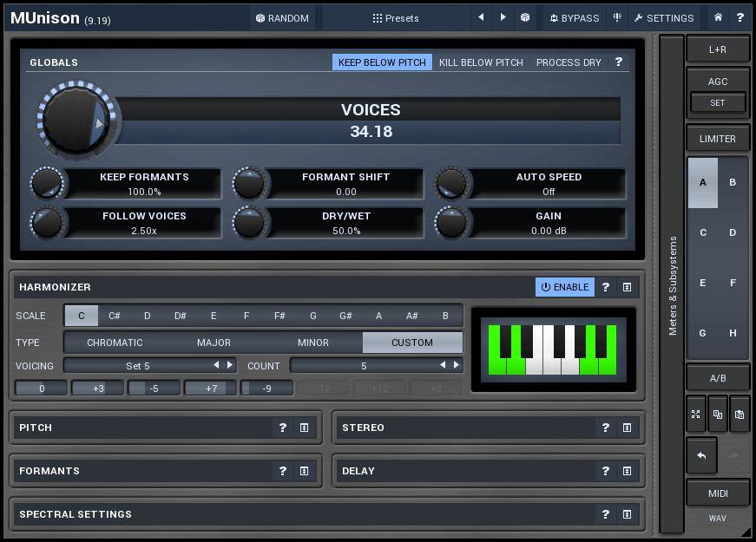
Task: Expand the STEREO panel
Action: tap(627, 428)
